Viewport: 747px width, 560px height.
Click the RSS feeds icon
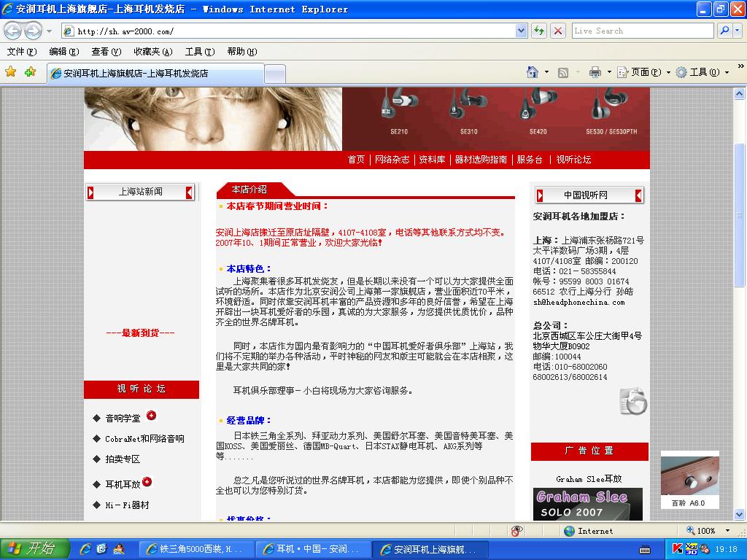pyautogui.click(x=562, y=73)
